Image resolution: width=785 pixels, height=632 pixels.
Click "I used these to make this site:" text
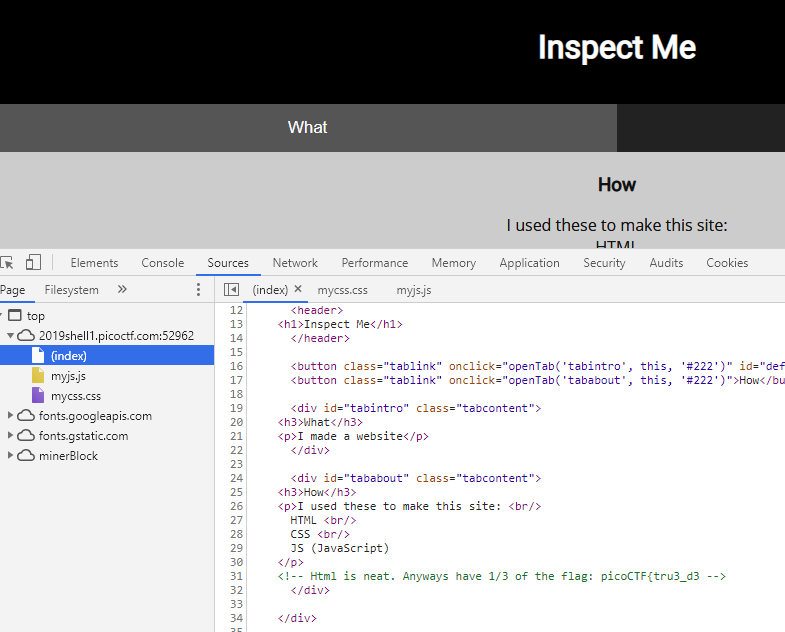(x=616, y=225)
